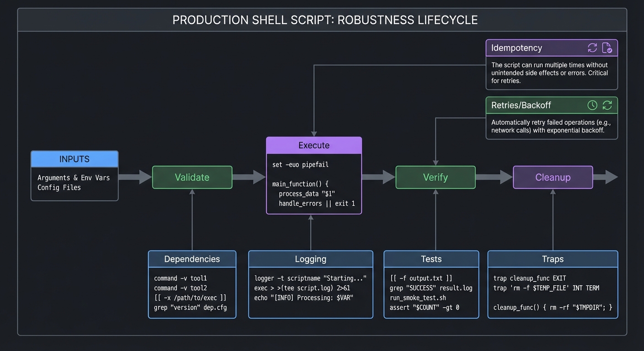Click the refresh icon on the Idempotency header
The image size is (644, 351).
[x=592, y=48]
